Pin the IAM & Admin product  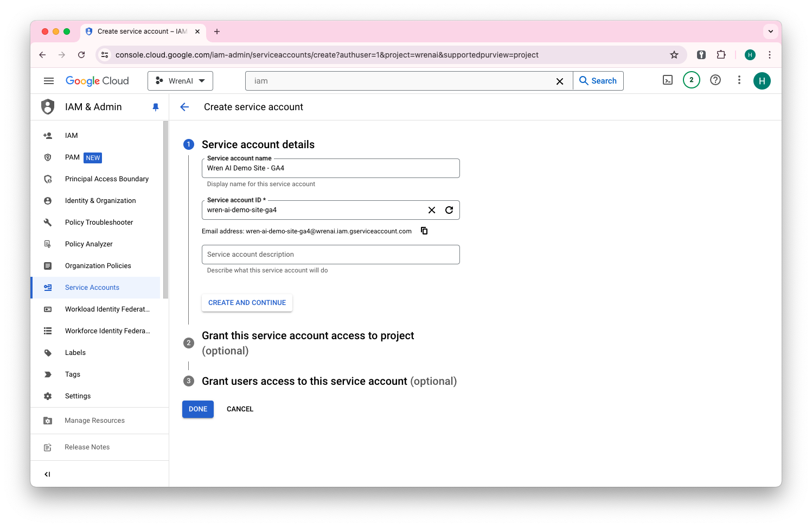[156, 107]
